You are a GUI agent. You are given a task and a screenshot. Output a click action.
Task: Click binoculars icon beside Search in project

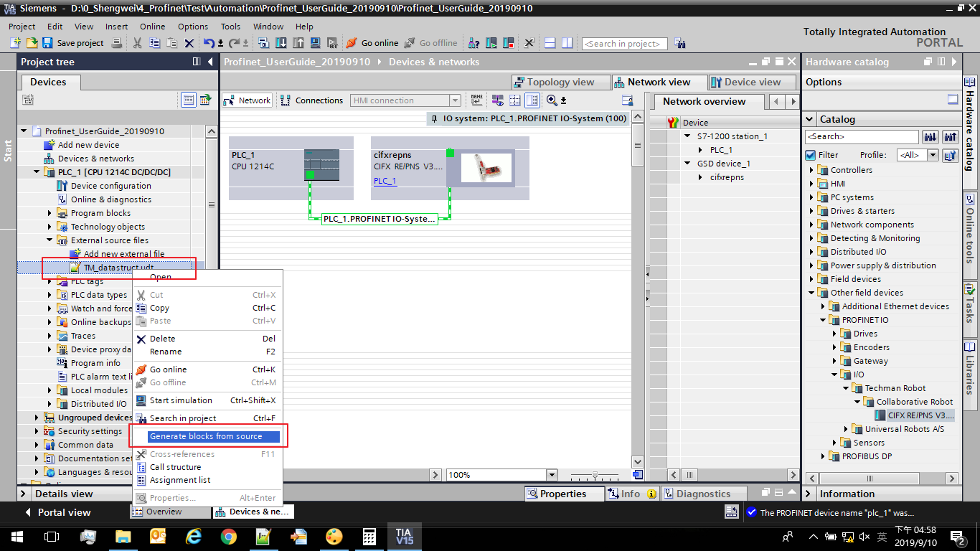pos(680,43)
